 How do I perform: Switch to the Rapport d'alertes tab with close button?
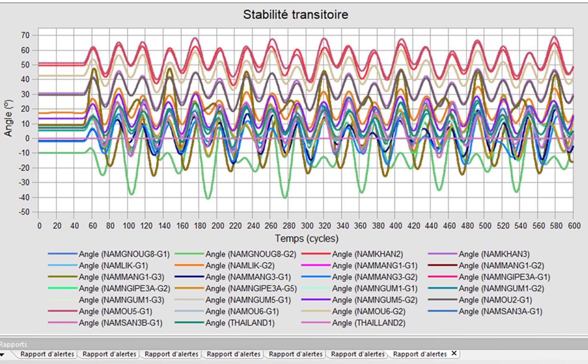point(420,354)
